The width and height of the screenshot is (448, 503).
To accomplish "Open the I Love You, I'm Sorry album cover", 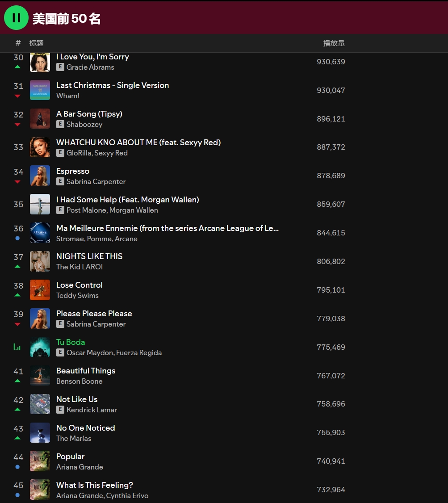I will click(40, 62).
